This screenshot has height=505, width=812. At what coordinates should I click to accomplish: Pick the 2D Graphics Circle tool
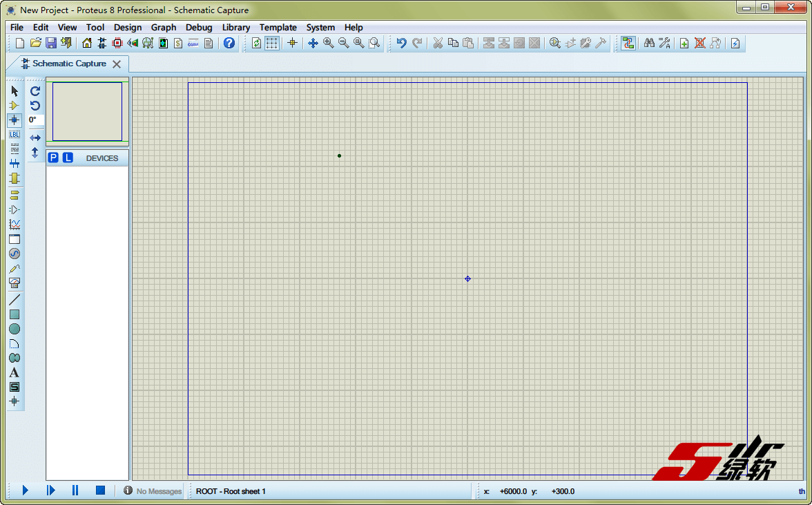14,329
